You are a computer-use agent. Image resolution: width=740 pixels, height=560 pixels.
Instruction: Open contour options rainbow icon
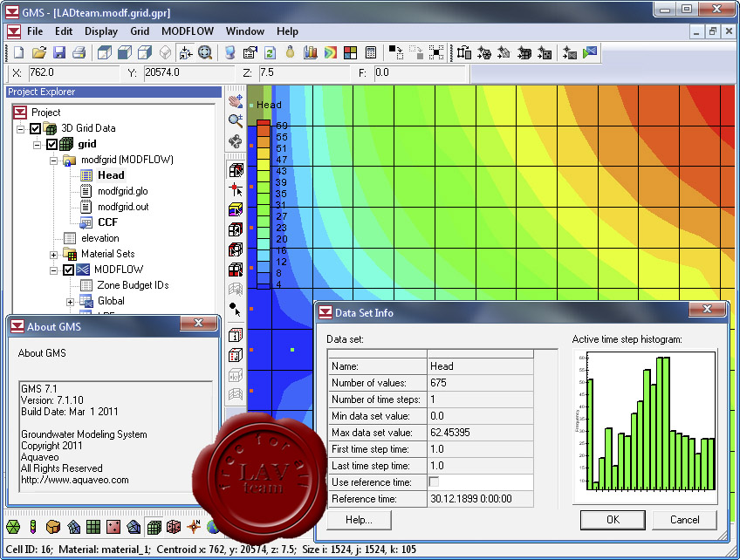[x=331, y=52]
